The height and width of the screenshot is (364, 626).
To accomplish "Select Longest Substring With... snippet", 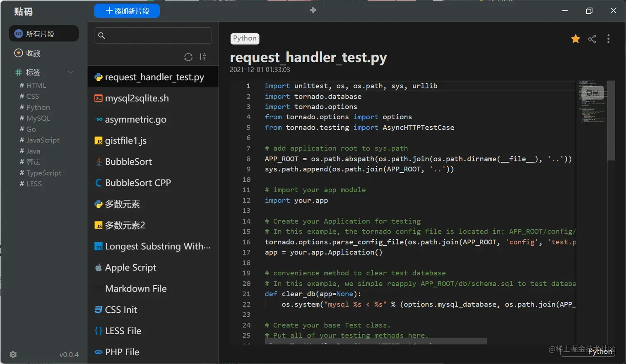I will (153, 246).
